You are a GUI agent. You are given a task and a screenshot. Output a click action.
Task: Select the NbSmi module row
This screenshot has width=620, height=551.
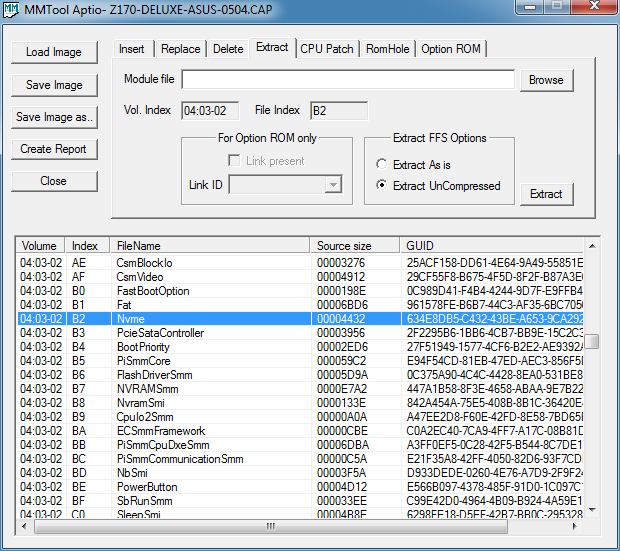pyautogui.click(x=301, y=473)
